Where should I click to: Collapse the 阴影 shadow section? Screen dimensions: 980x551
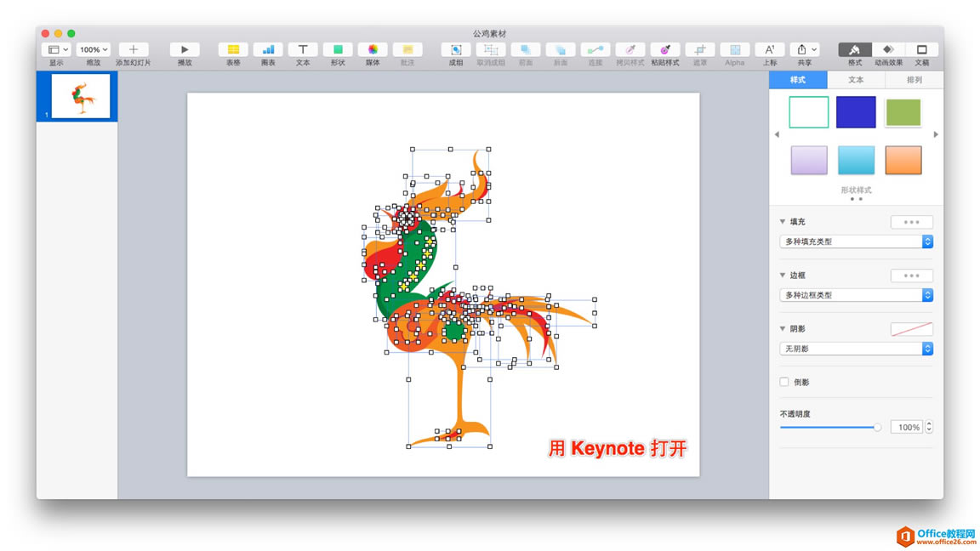[783, 328]
